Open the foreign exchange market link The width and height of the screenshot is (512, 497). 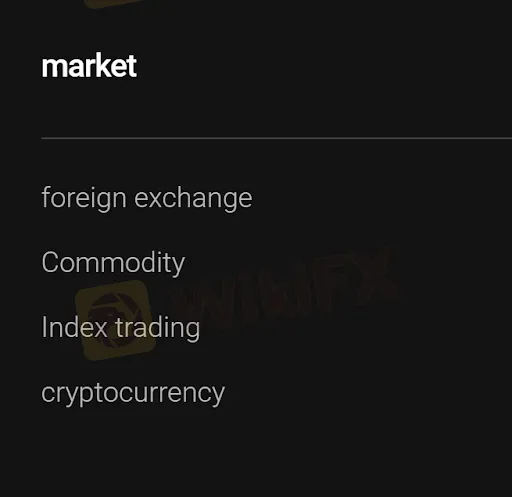(147, 198)
